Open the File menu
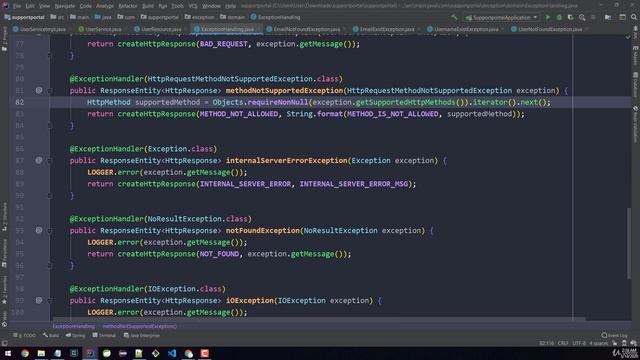 point(17,6)
